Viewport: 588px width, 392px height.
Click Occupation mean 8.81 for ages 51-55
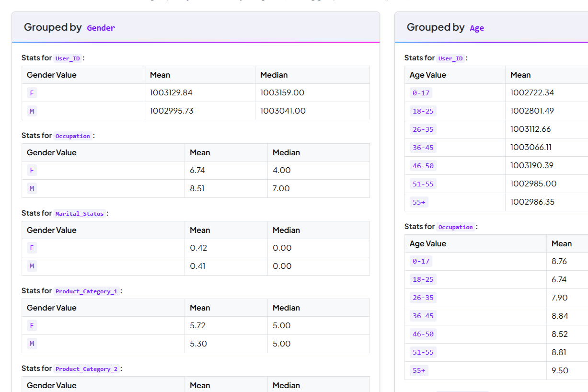559,352
